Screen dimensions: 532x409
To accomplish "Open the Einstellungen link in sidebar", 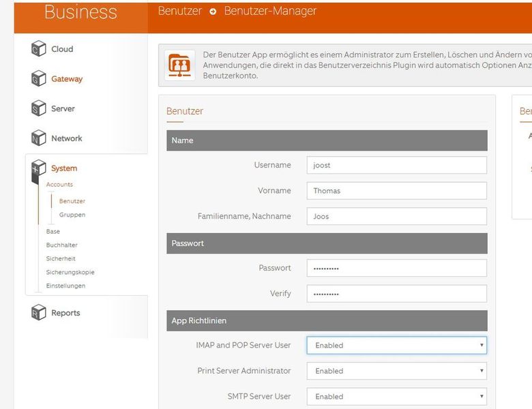I will (x=65, y=286).
